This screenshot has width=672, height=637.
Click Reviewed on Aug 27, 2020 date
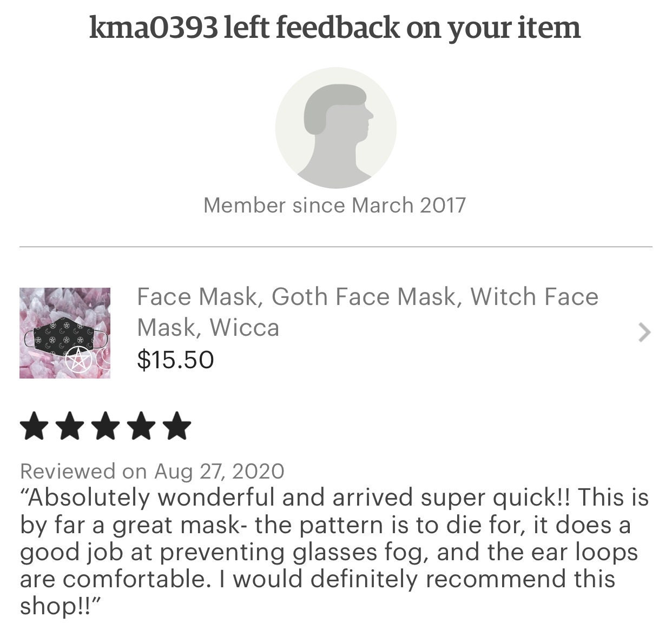click(152, 471)
